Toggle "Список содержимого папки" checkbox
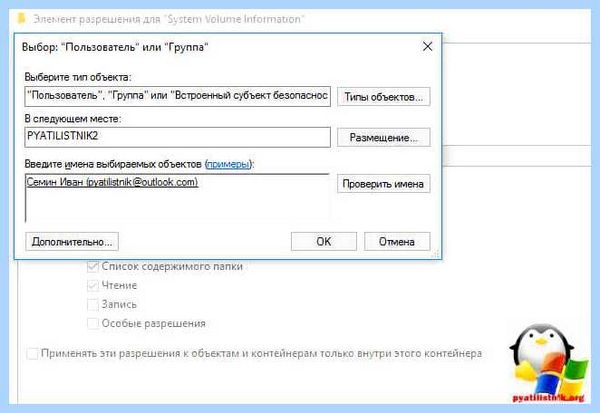This screenshot has width=600, height=413. 93,266
